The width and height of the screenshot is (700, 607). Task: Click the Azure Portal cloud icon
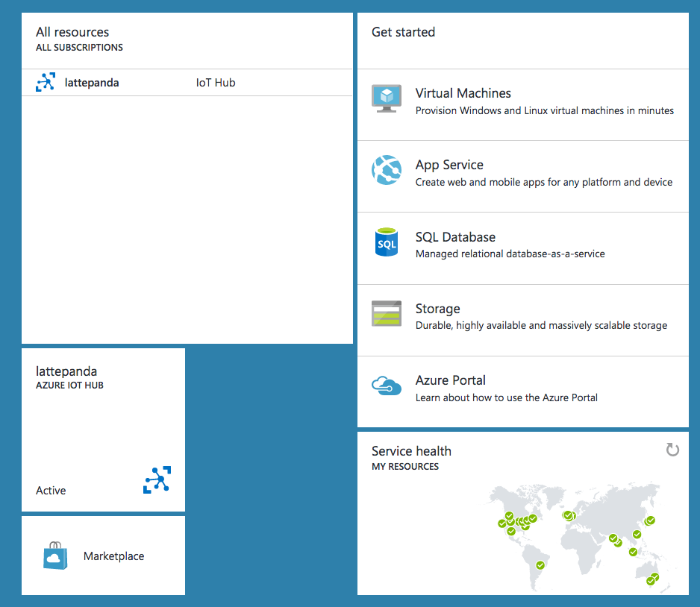pos(387,386)
